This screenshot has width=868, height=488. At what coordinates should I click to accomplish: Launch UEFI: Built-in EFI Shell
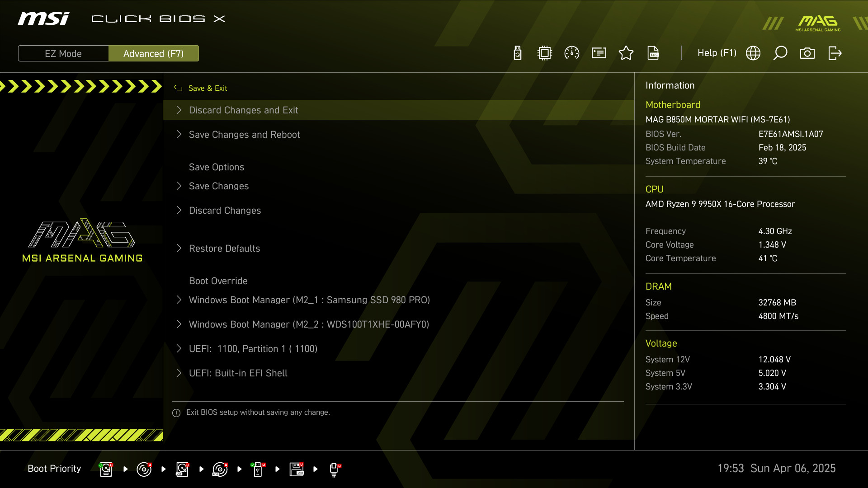pyautogui.click(x=398, y=373)
